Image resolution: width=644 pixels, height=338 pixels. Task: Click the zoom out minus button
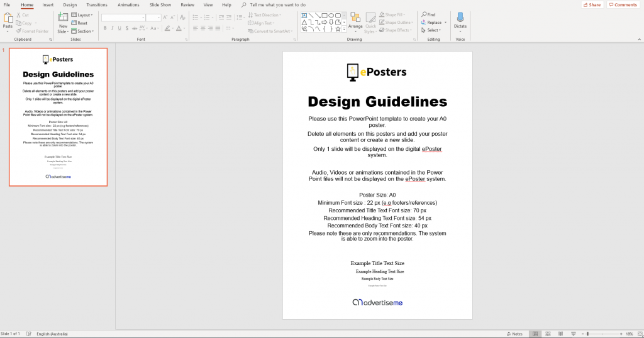(582, 334)
